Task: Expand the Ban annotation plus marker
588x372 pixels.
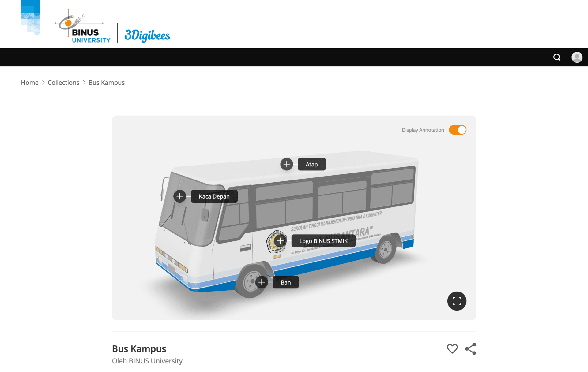Action: (x=262, y=282)
